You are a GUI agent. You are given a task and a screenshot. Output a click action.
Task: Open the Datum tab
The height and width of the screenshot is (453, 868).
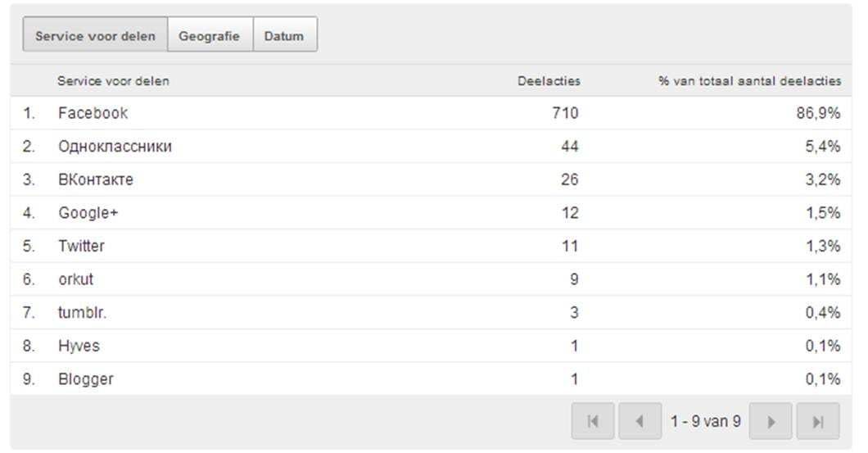point(284,36)
